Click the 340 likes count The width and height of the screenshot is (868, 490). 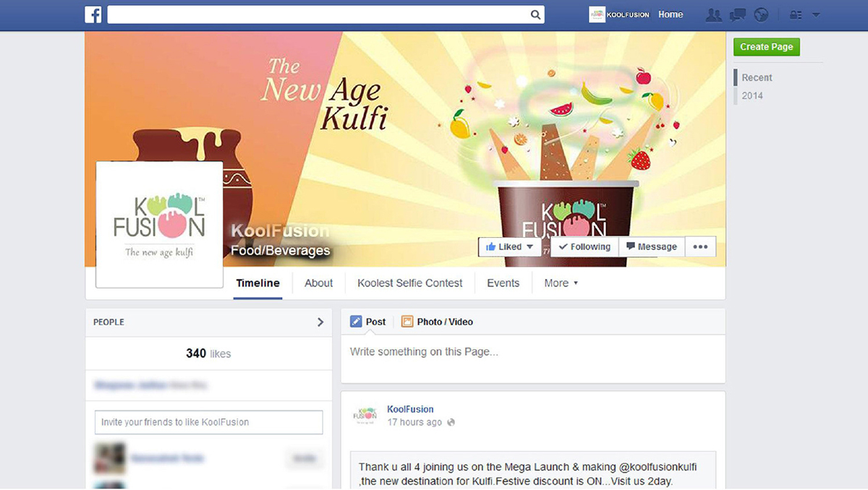coord(208,353)
